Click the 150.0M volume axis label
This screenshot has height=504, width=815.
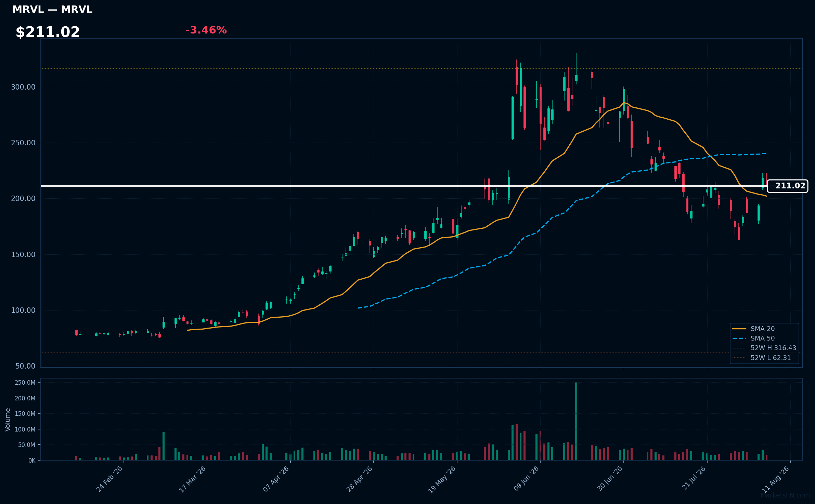click(25, 414)
